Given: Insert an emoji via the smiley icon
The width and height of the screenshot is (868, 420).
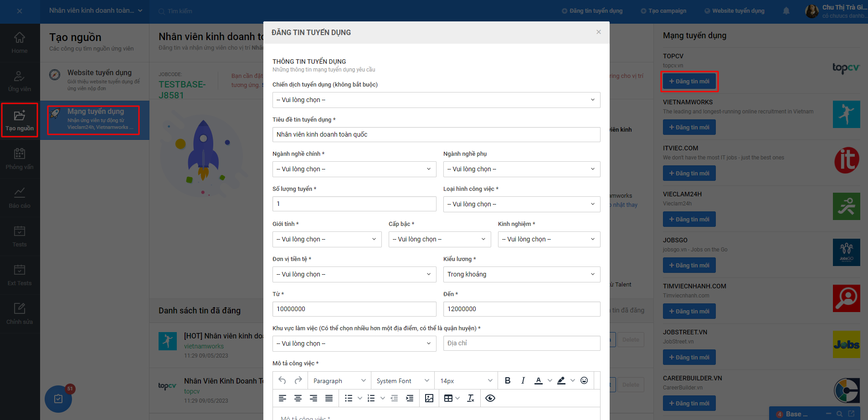Looking at the screenshot, I should (x=584, y=380).
